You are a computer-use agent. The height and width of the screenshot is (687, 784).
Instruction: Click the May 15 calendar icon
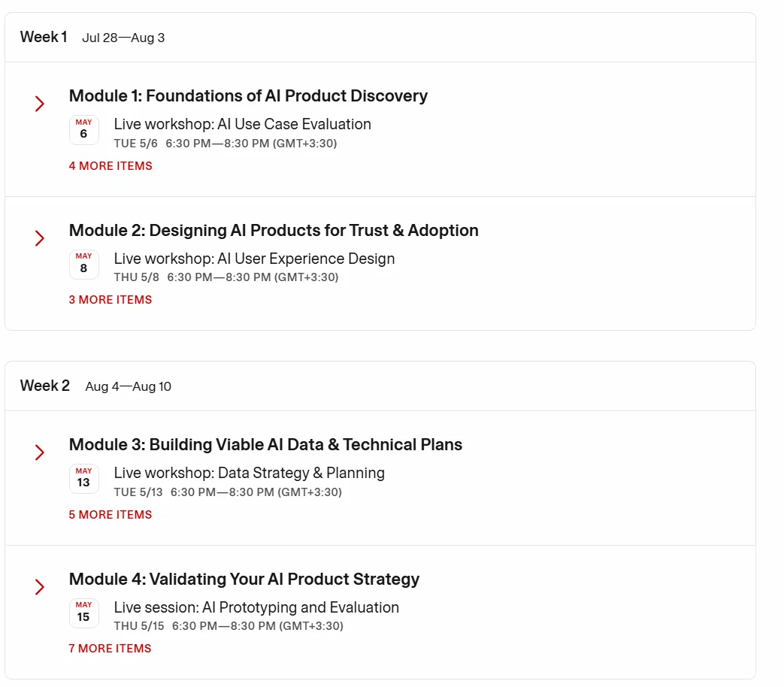84,613
